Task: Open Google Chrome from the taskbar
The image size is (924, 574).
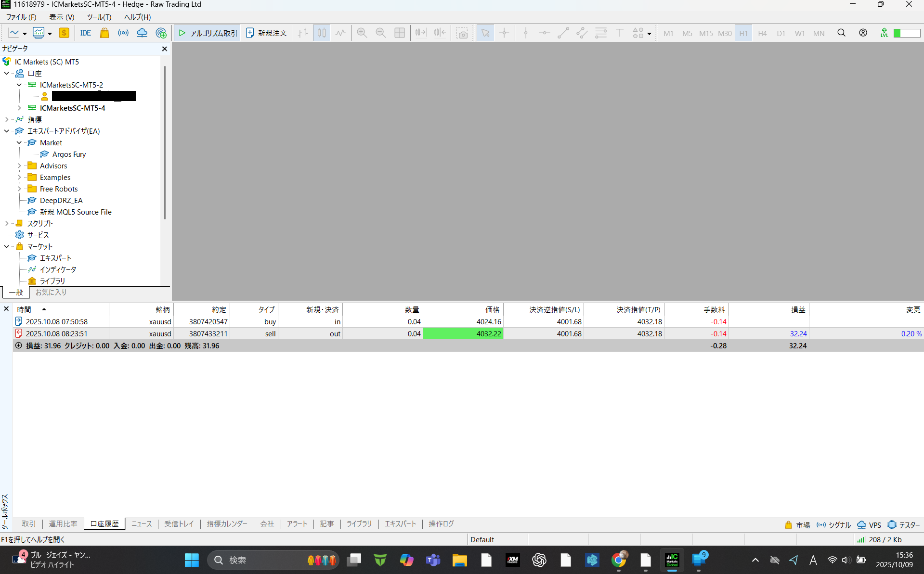Action: tap(619, 560)
